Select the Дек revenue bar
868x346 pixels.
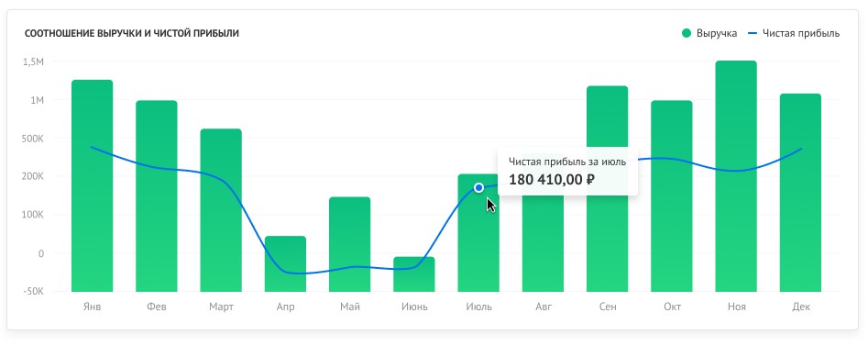click(800, 193)
